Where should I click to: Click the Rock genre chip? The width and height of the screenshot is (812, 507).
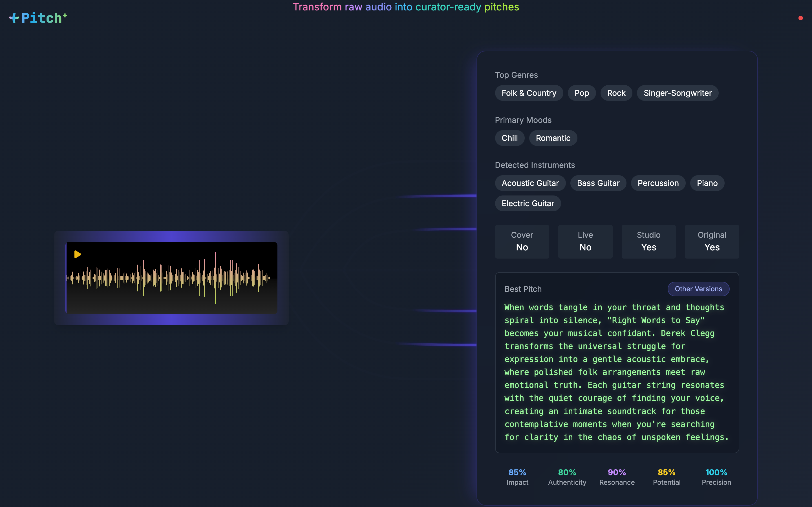tap(616, 93)
